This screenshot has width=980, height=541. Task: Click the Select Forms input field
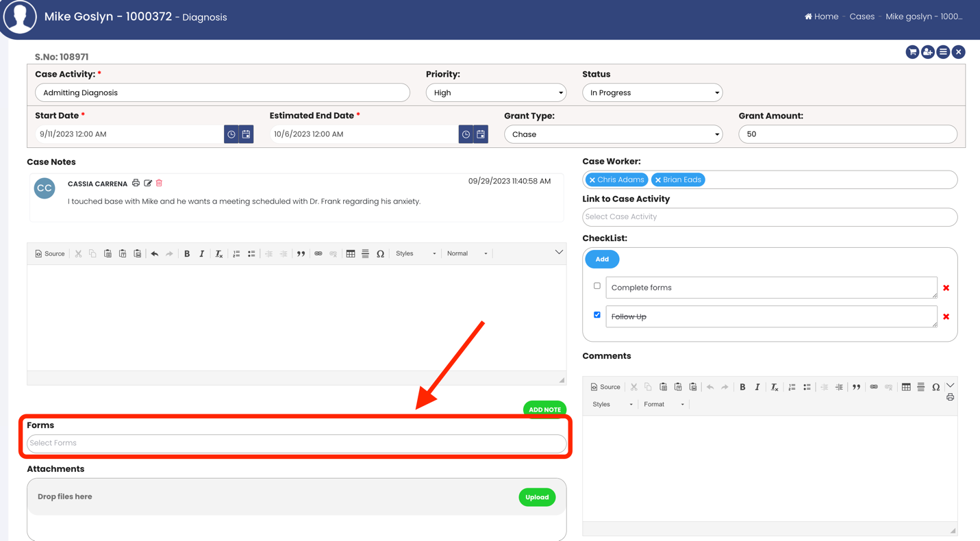click(x=297, y=443)
